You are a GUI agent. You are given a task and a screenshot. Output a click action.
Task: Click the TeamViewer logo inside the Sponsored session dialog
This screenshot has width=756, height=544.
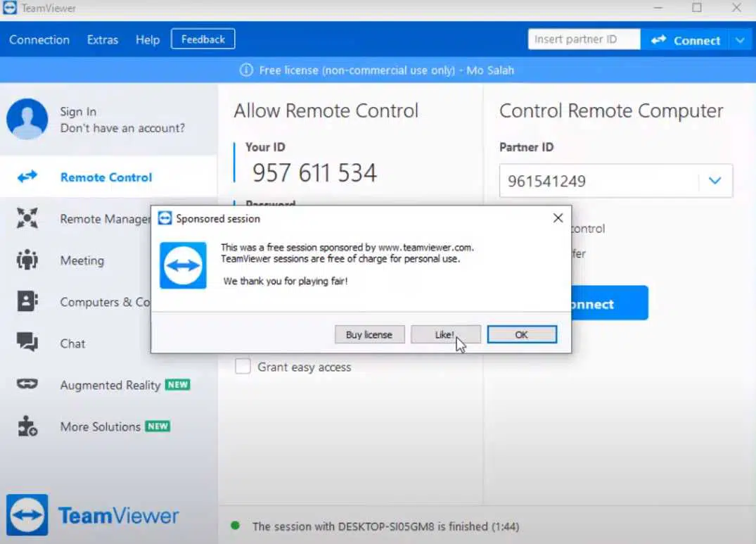coord(184,265)
